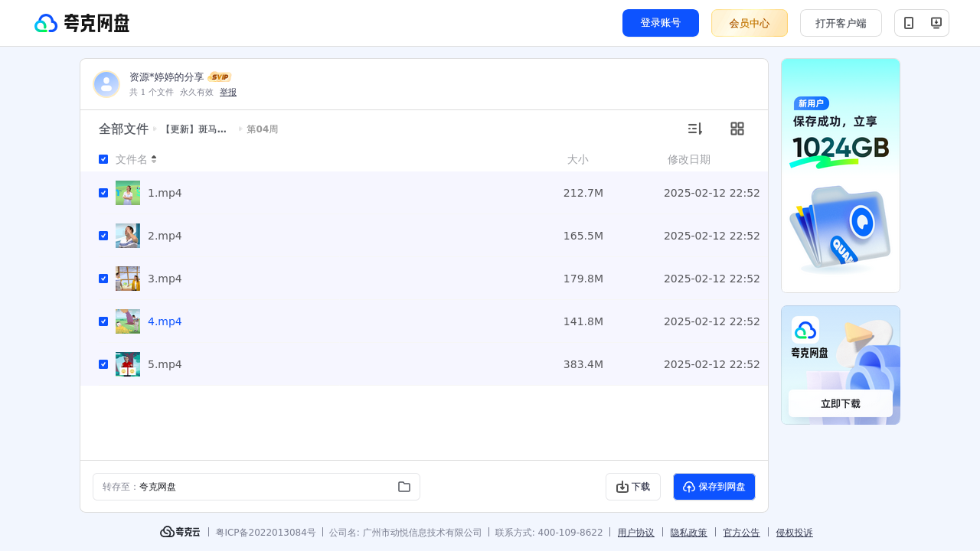
Task: Click 立即下载 in the ad card
Action: click(841, 403)
